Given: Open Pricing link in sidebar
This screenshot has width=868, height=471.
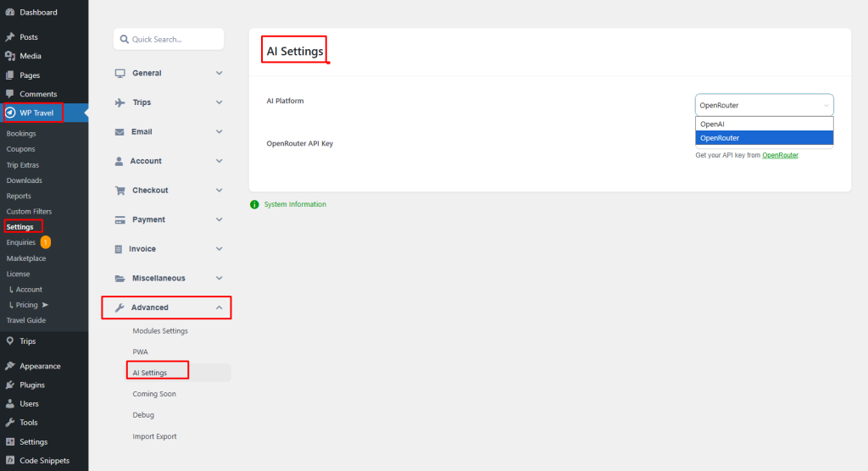Looking at the screenshot, I should (26, 305).
